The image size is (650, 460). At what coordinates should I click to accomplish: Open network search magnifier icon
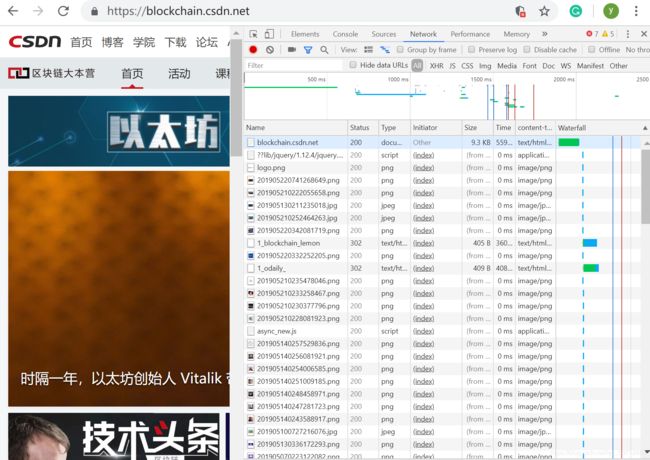(x=324, y=50)
